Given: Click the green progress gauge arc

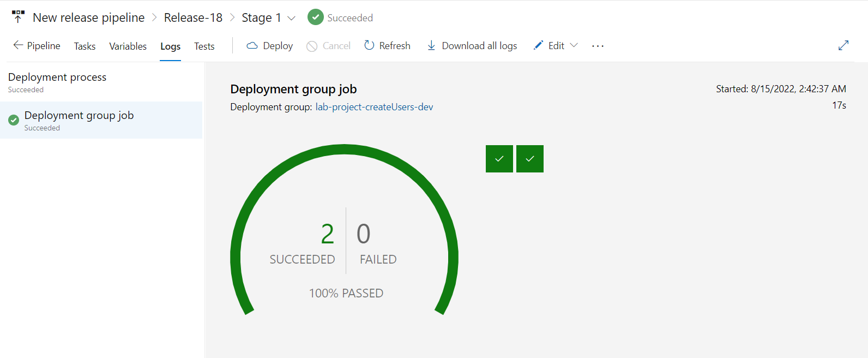Looking at the screenshot, I should (344, 149).
